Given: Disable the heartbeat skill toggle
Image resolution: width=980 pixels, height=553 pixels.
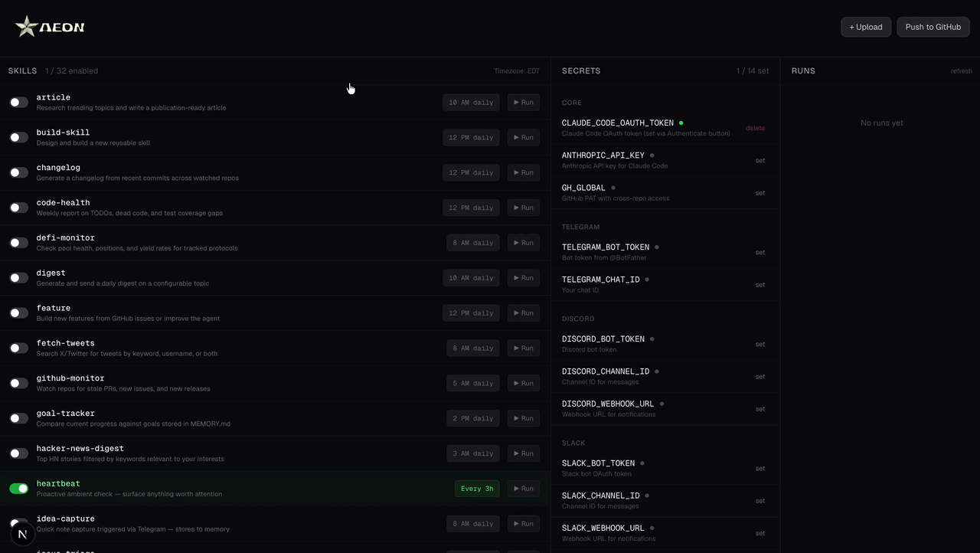Looking at the screenshot, I should click(x=18, y=488).
